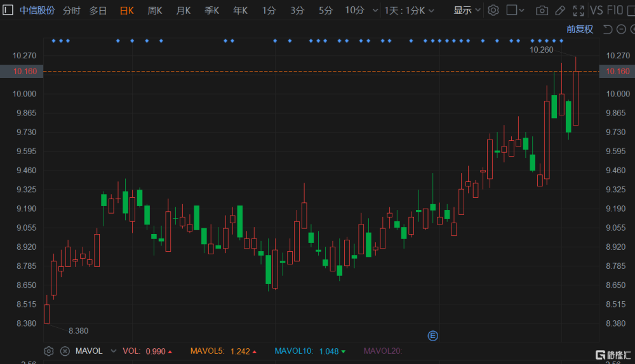Toggle the sidebar panel icon beside 中信股份

(8, 10)
